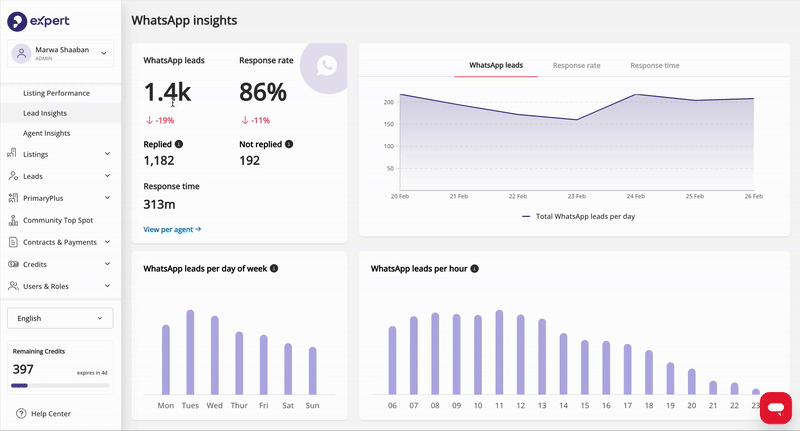This screenshot has width=800, height=431.
Task: Open Agent Insights in the sidebar
Action: point(46,133)
